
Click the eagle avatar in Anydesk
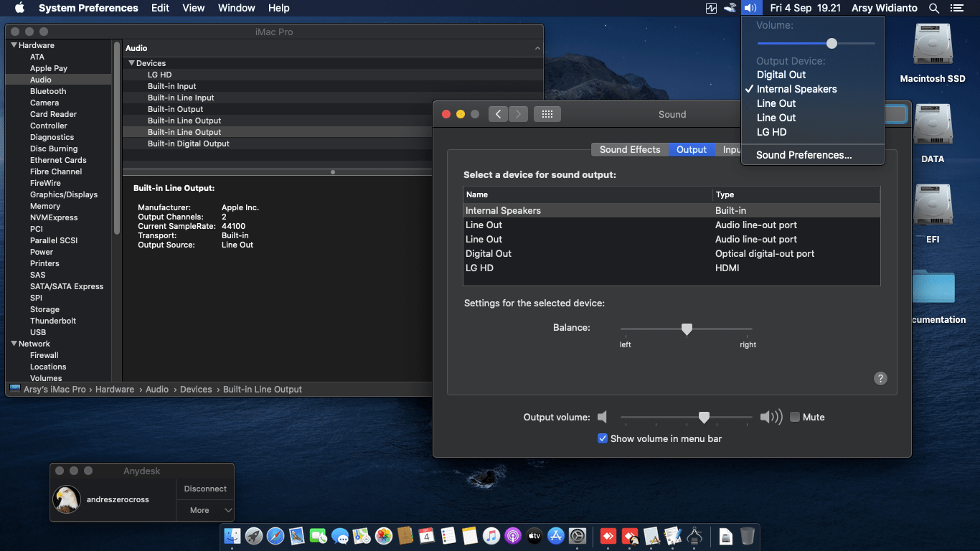coord(67,499)
